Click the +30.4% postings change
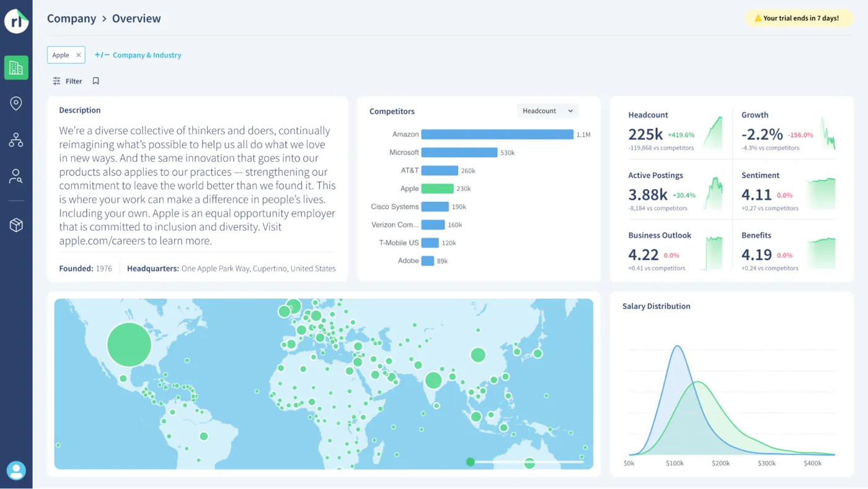This screenshot has width=868, height=489. pos(684,195)
